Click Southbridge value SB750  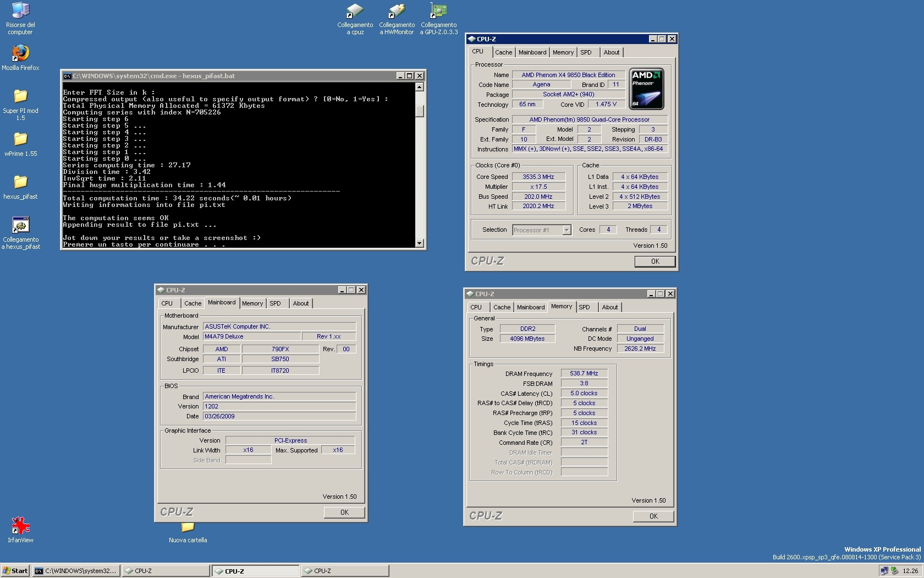coord(280,359)
